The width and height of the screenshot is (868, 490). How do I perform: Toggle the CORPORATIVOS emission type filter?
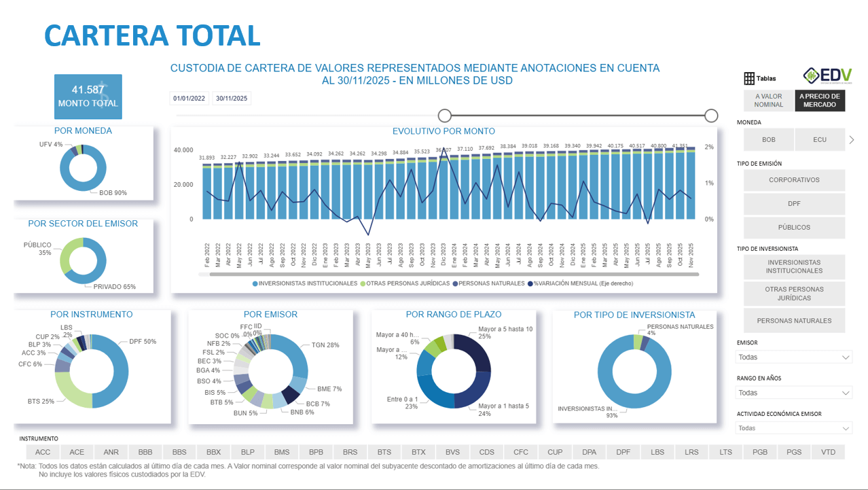794,180
